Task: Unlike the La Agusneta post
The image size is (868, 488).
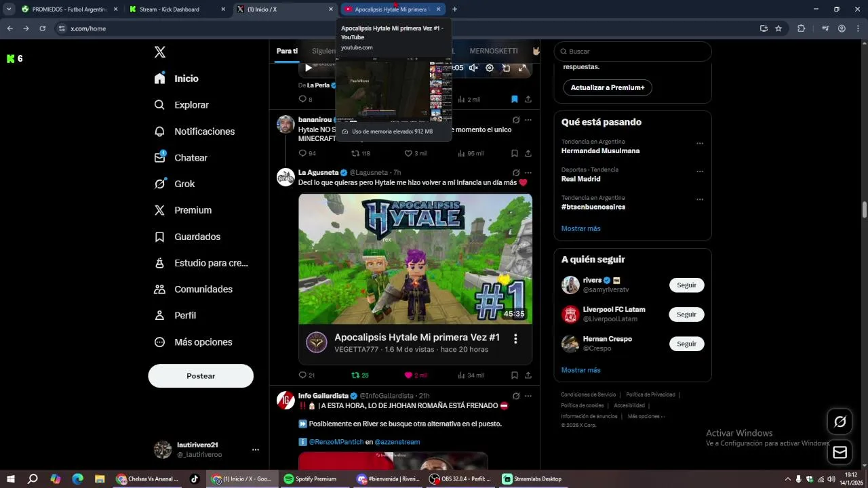Action: point(416,375)
